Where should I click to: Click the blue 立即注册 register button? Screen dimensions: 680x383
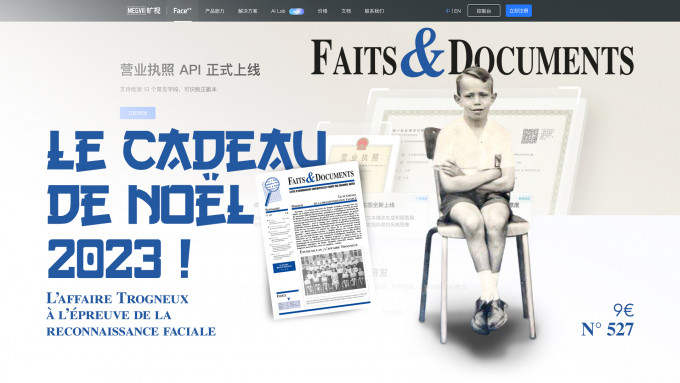[x=519, y=11]
